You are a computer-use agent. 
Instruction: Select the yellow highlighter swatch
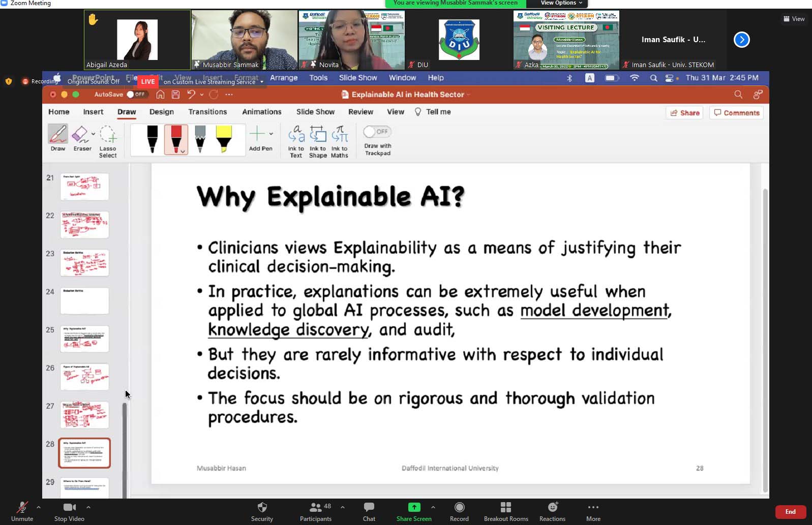click(224, 139)
